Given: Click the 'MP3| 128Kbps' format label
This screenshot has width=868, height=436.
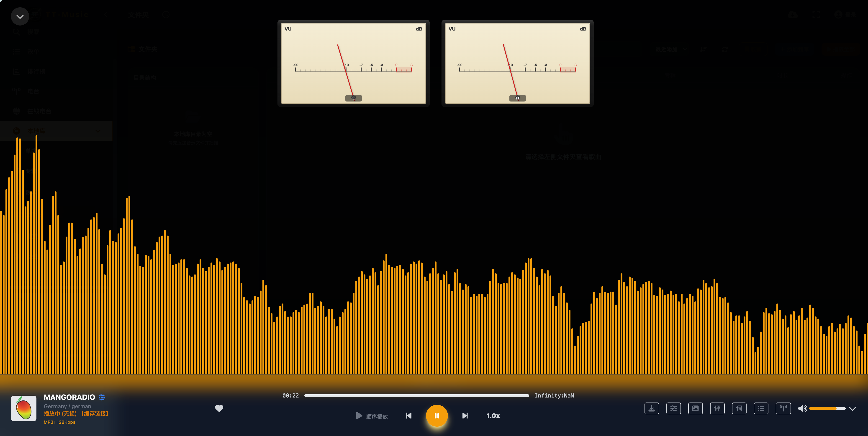Looking at the screenshot, I should click(60, 422).
